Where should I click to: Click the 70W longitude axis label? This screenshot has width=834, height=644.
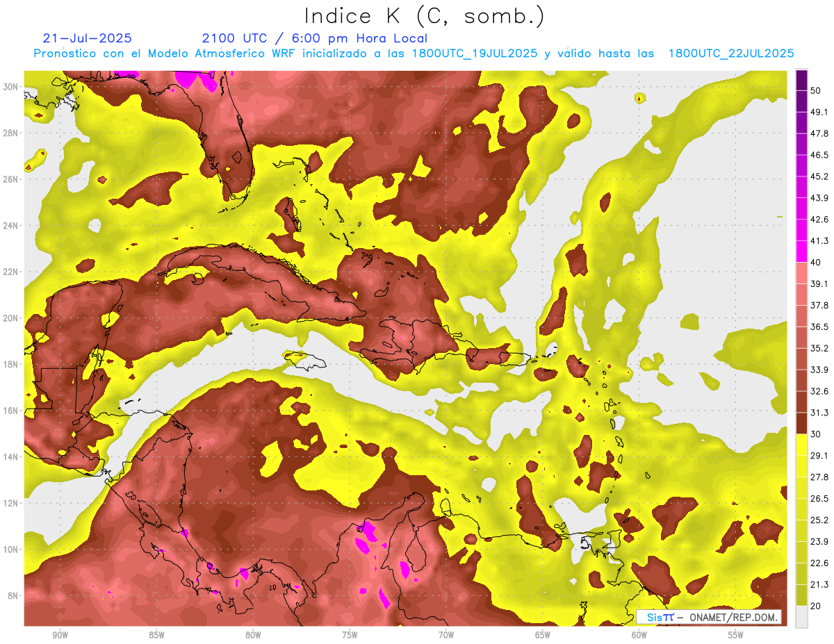click(x=446, y=635)
